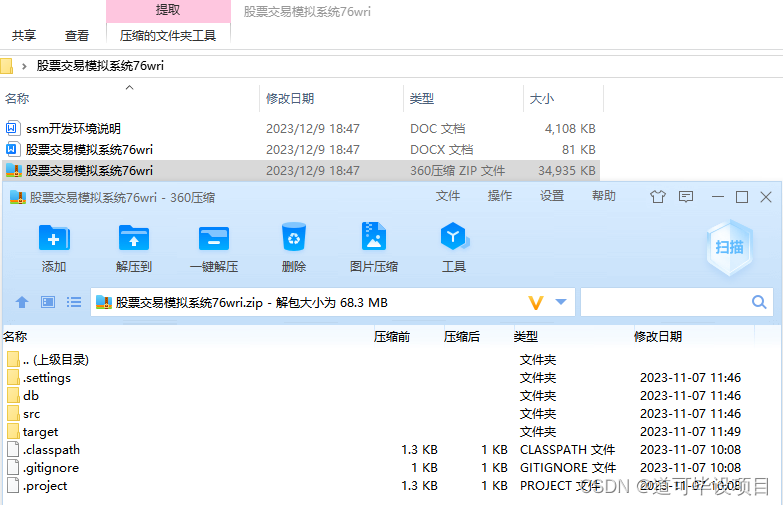Open the 操作 menu in 360压缩

point(500,196)
